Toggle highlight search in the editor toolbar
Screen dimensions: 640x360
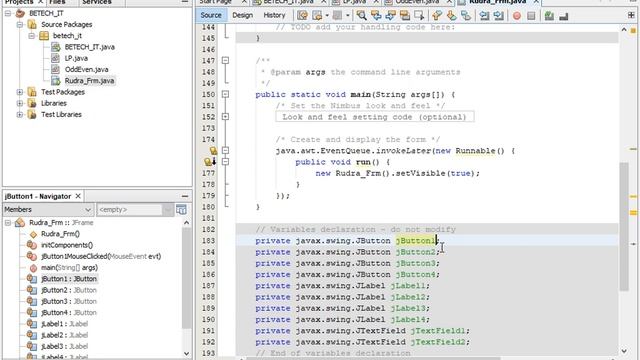click(x=404, y=16)
